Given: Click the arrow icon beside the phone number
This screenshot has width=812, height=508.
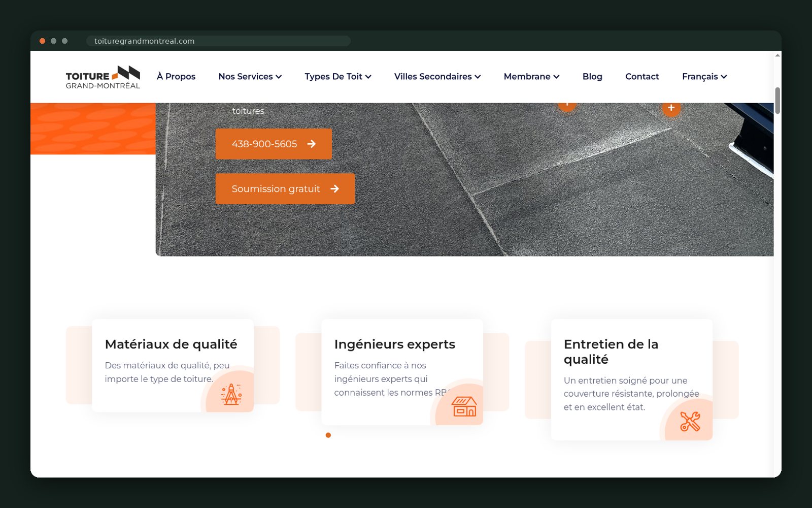Looking at the screenshot, I should pyautogui.click(x=312, y=144).
